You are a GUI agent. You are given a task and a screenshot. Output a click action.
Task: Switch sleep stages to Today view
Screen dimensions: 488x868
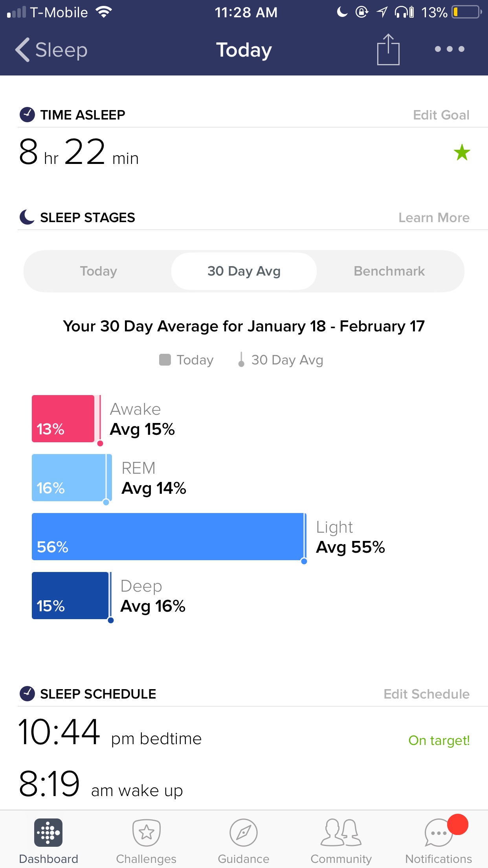point(99,271)
